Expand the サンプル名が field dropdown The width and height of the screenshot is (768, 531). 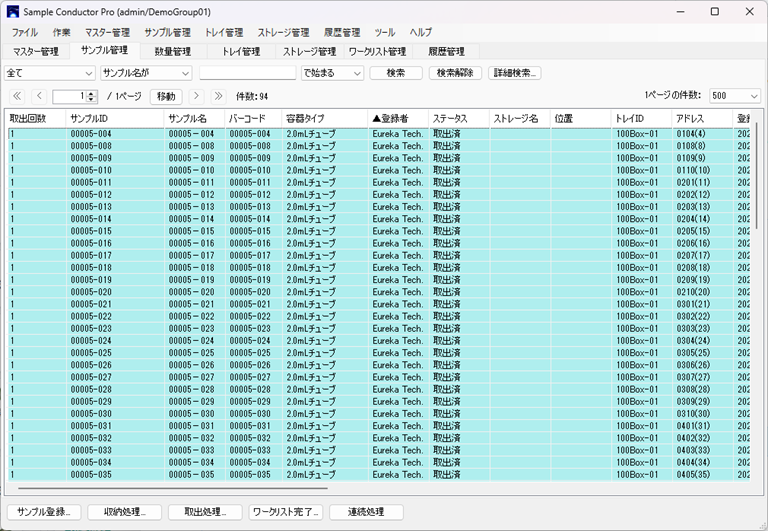[146, 73]
